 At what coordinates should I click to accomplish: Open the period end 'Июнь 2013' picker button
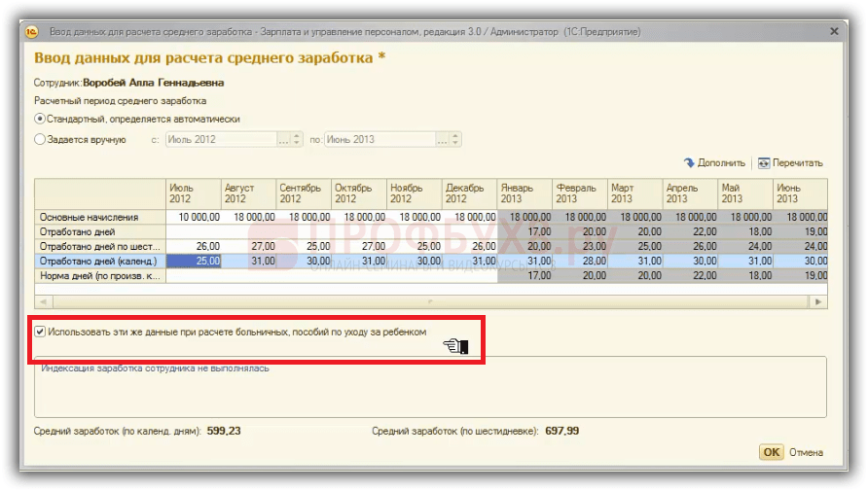441,140
